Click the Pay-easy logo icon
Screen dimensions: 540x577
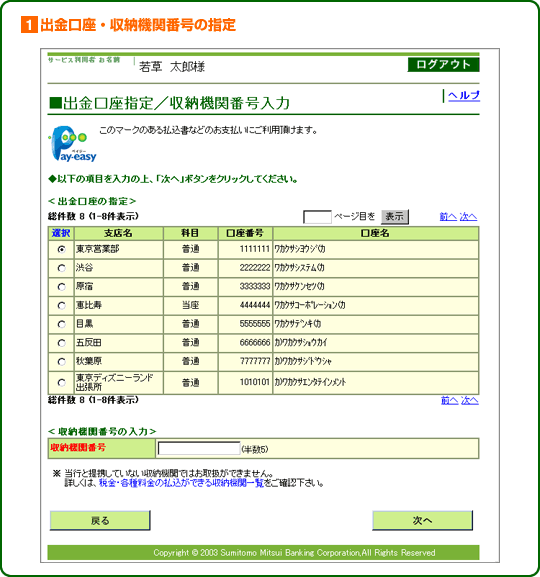coord(73,144)
